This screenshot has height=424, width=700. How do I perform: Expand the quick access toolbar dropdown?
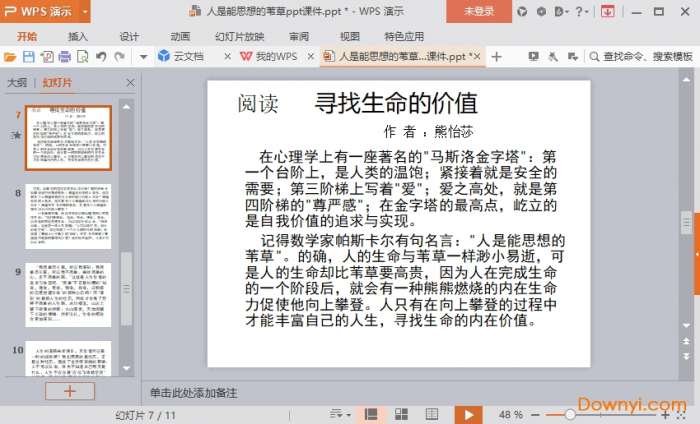[143, 57]
